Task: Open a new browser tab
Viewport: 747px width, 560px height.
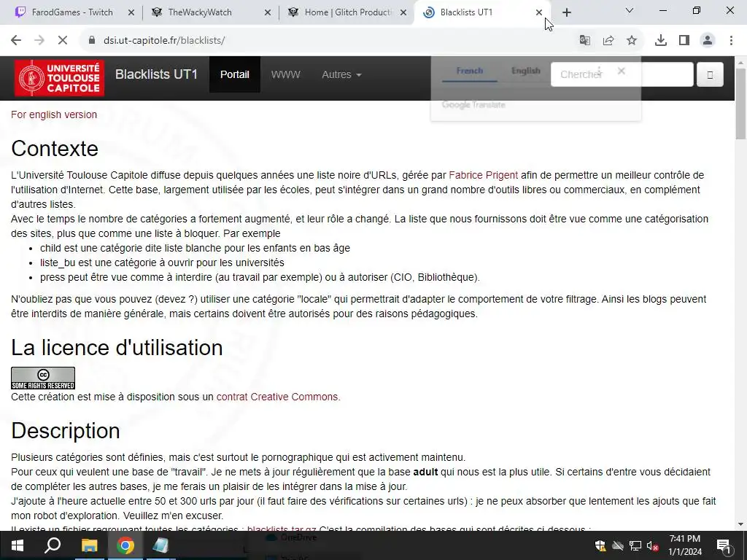Action: coord(566,12)
